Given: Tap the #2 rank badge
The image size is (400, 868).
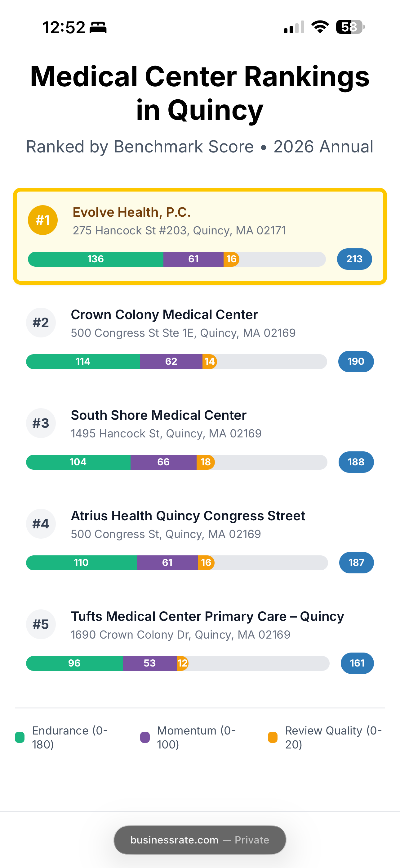Looking at the screenshot, I should coord(41,323).
